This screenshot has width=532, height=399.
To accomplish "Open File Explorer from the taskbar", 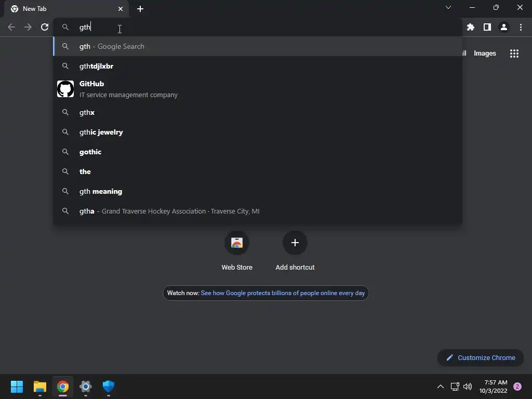I will pos(39,387).
